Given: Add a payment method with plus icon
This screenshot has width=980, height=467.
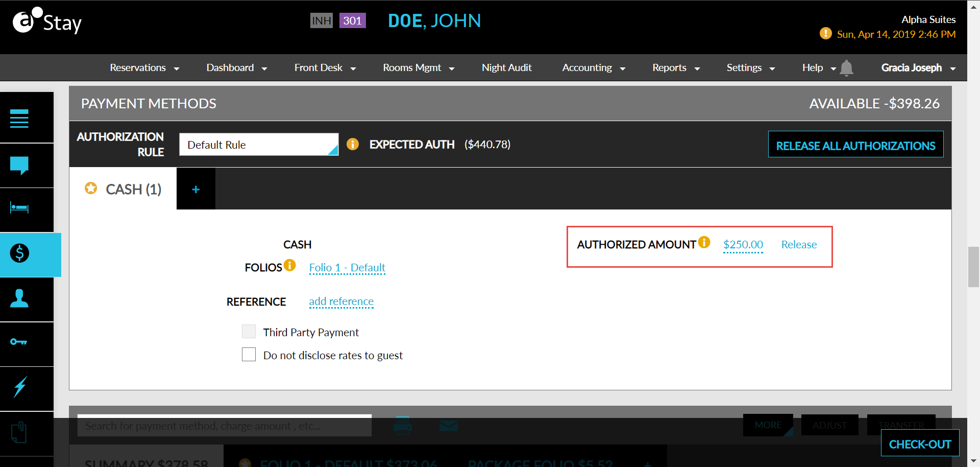Looking at the screenshot, I should 195,189.
